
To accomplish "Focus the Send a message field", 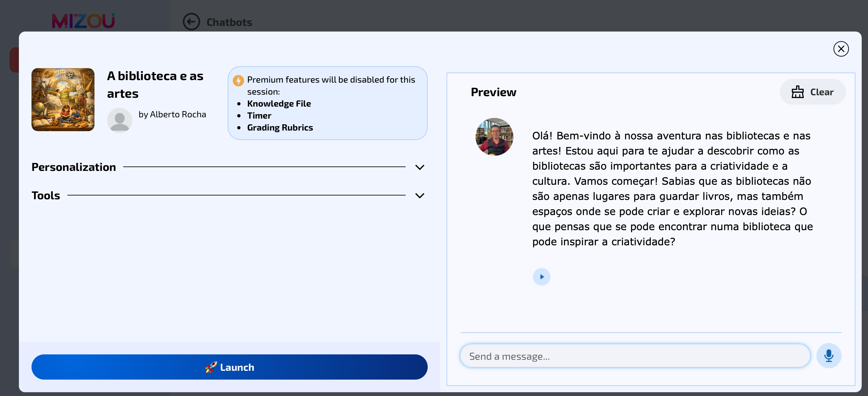I will coord(635,356).
